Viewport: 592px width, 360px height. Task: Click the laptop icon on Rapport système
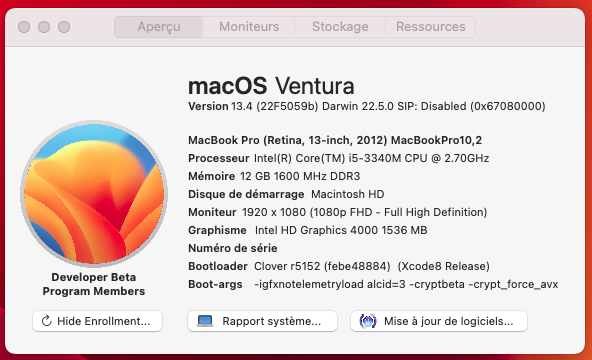(205, 321)
